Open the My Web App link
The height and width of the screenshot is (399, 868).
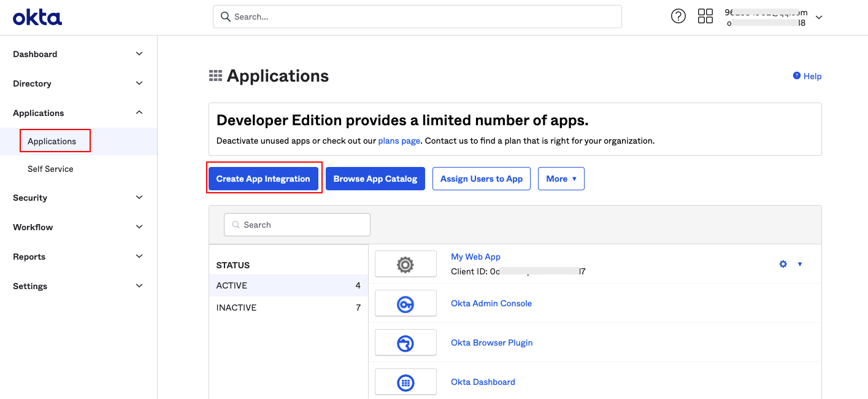[x=476, y=257]
